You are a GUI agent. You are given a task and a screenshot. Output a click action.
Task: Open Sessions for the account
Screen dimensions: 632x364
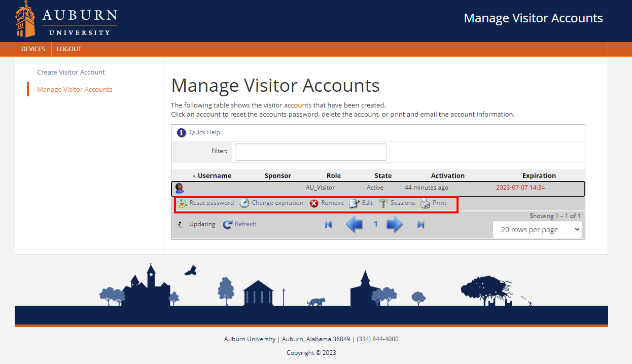402,203
